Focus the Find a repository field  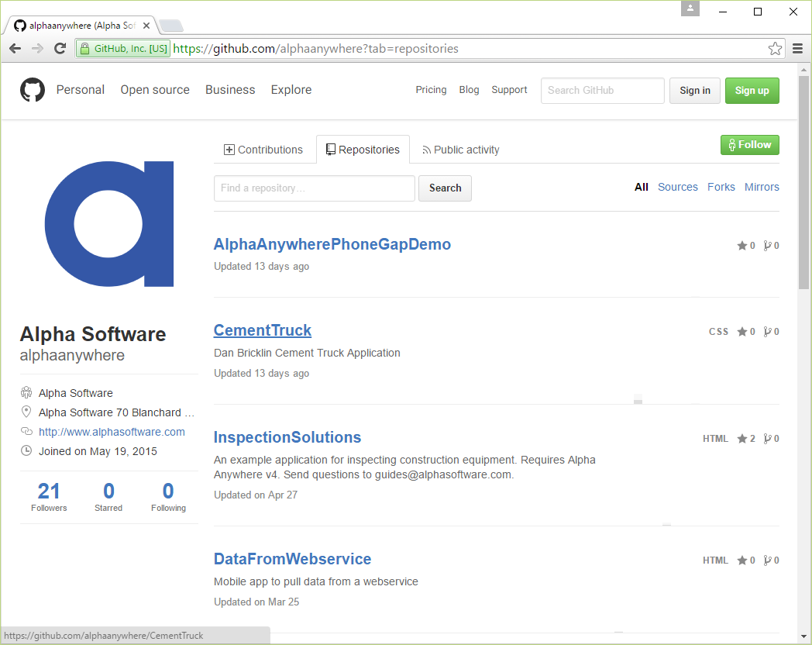[x=315, y=188]
